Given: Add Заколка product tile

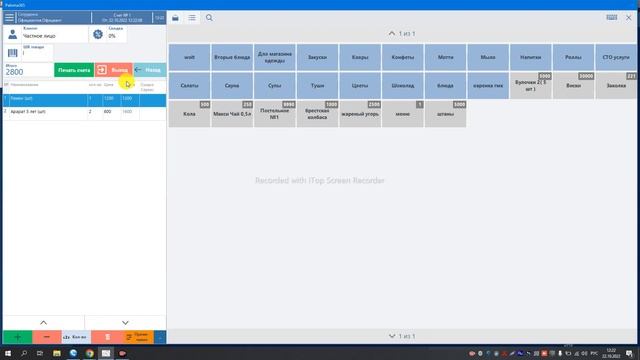Looking at the screenshot, I should click(616, 86).
